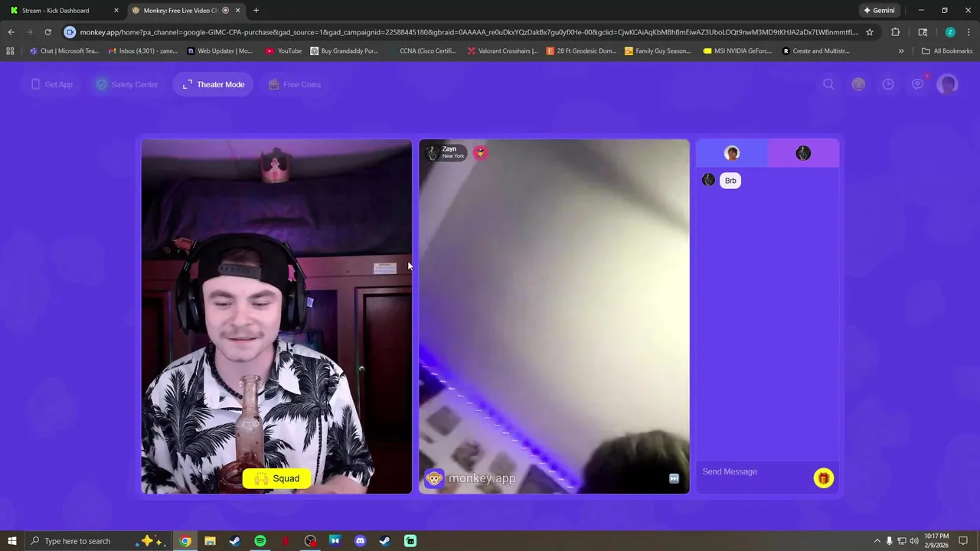Open the Chrome three-dot menu
Image resolution: width=980 pixels, height=551 pixels.
pos(969,32)
